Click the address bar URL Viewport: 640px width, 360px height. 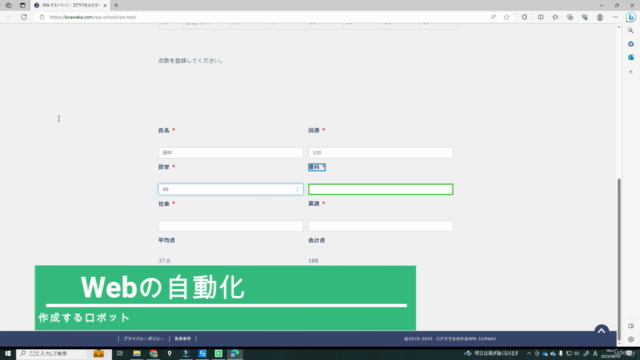pyautogui.click(x=93, y=17)
